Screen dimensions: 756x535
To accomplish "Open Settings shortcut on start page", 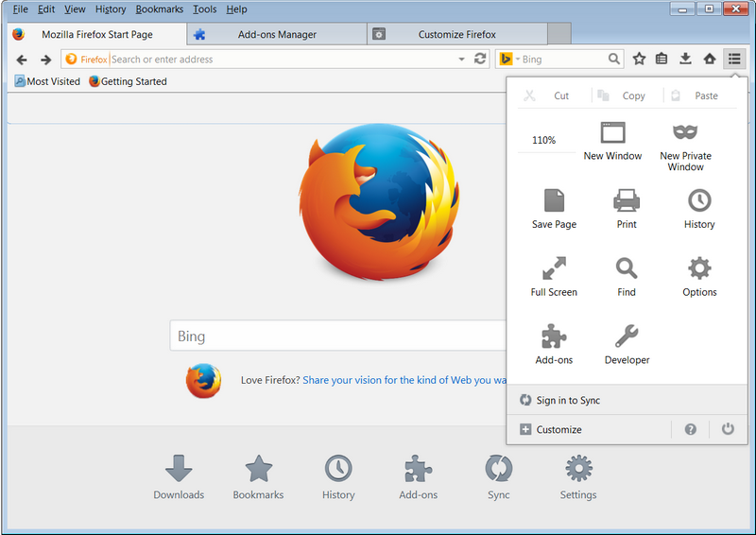I will tap(578, 477).
